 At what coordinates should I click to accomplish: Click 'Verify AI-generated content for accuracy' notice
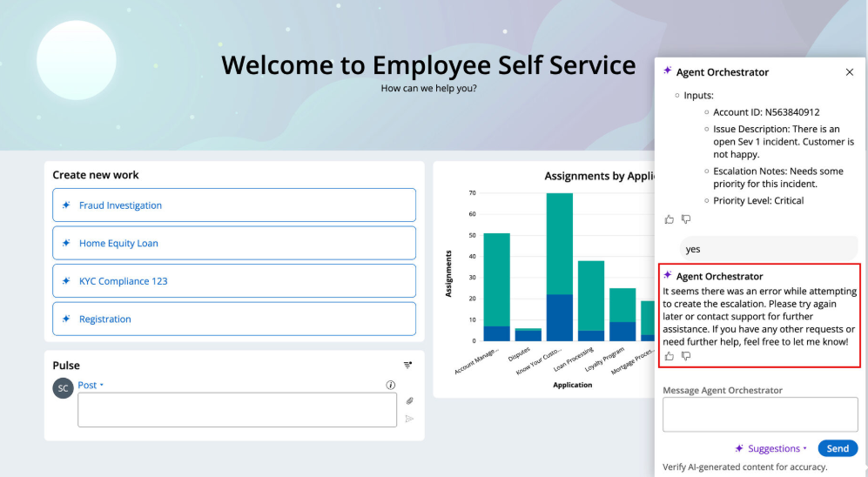745,467
